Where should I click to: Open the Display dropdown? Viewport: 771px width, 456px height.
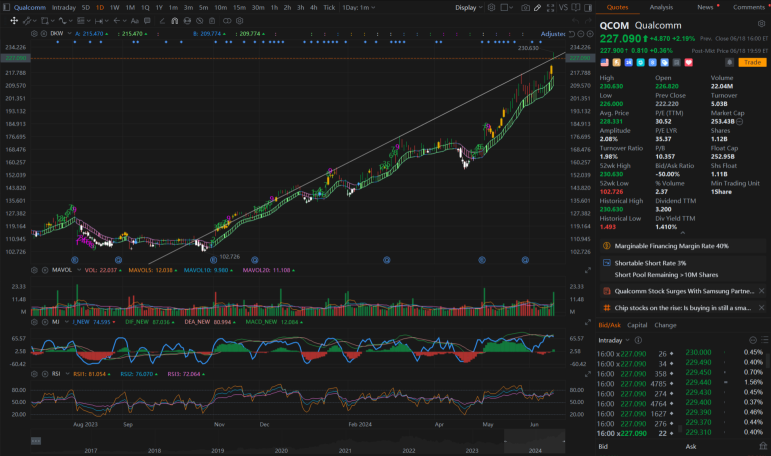click(469, 7)
